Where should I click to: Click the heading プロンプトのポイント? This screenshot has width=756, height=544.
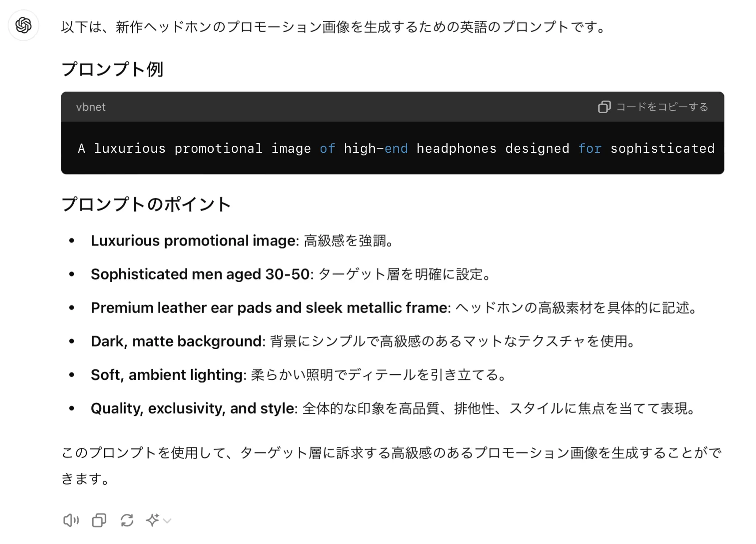(x=146, y=204)
